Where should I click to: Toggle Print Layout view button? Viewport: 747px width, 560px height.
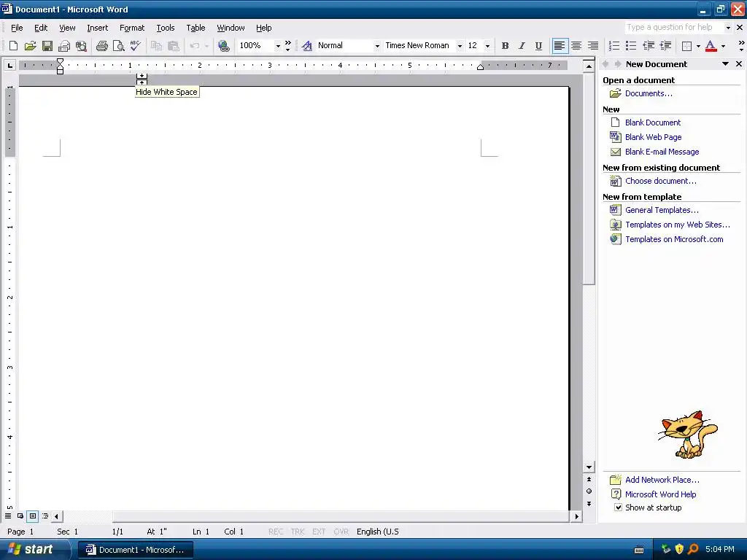coord(33,516)
